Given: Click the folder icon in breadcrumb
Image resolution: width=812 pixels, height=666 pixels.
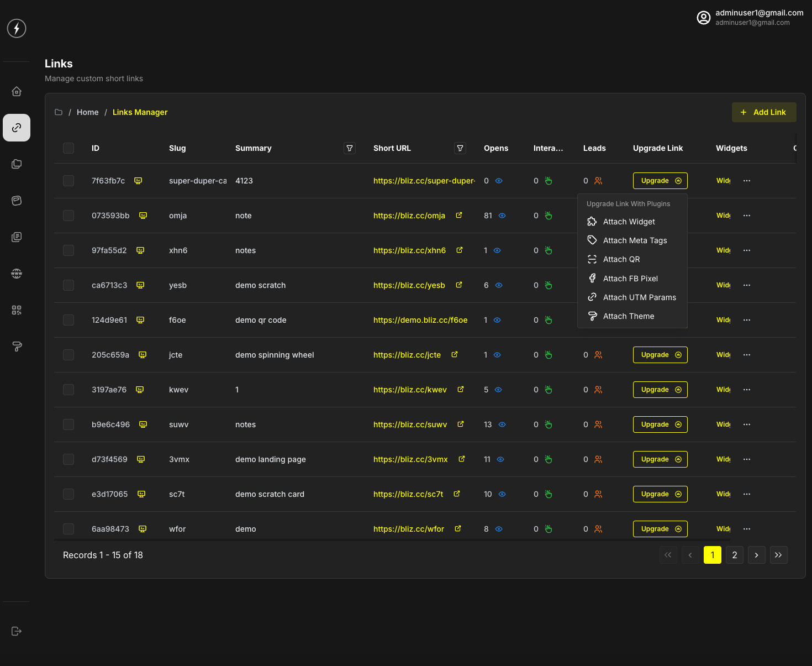Looking at the screenshot, I should point(59,112).
